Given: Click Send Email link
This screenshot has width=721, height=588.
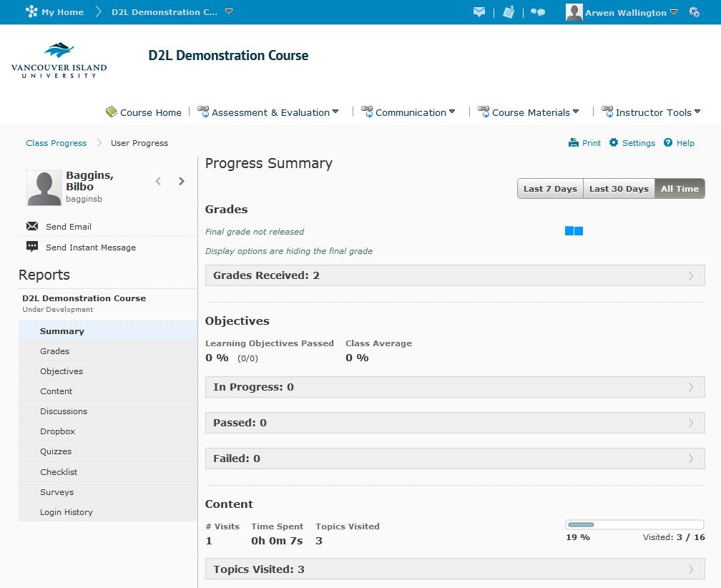Looking at the screenshot, I should click(x=69, y=227).
